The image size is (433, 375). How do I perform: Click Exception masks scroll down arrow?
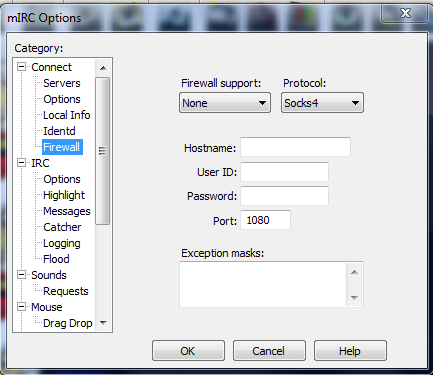point(354,297)
